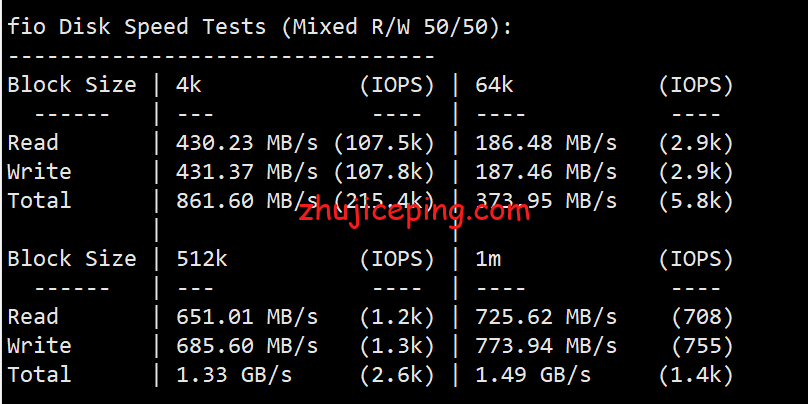Click the 186.48 MB/s read speed
The image size is (808, 404).
pos(546,143)
